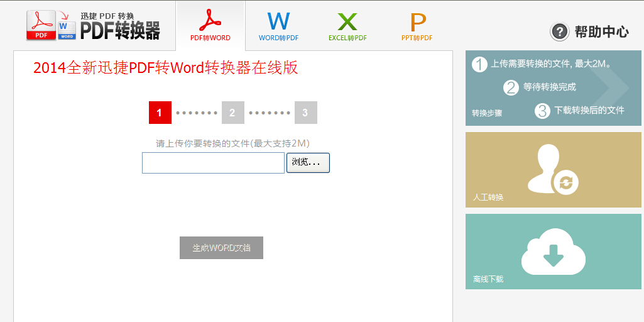The width and height of the screenshot is (644, 322).
Task: Click the question mark help icon
Action: (559, 31)
